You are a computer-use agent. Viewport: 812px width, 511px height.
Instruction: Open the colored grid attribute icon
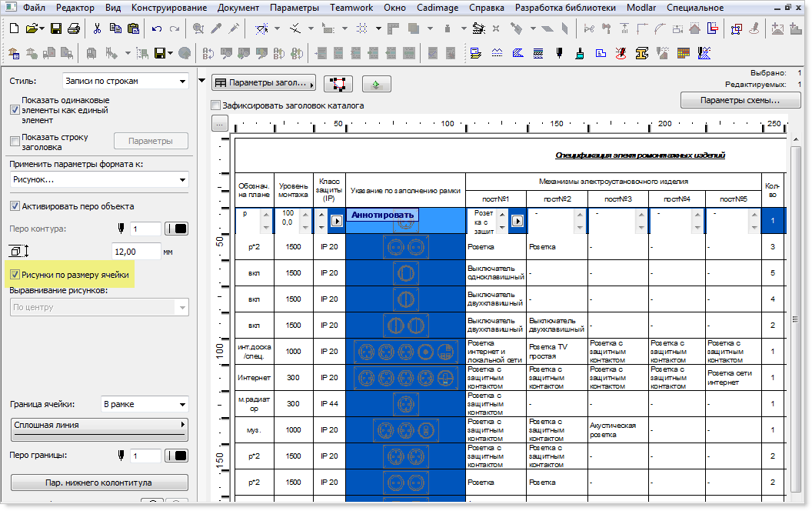[683, 53]
